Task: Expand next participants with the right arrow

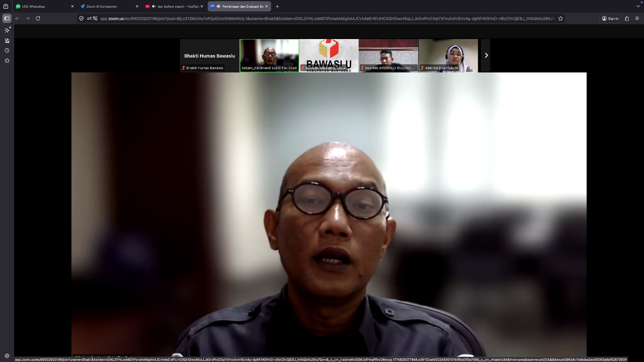Action: 486,56
